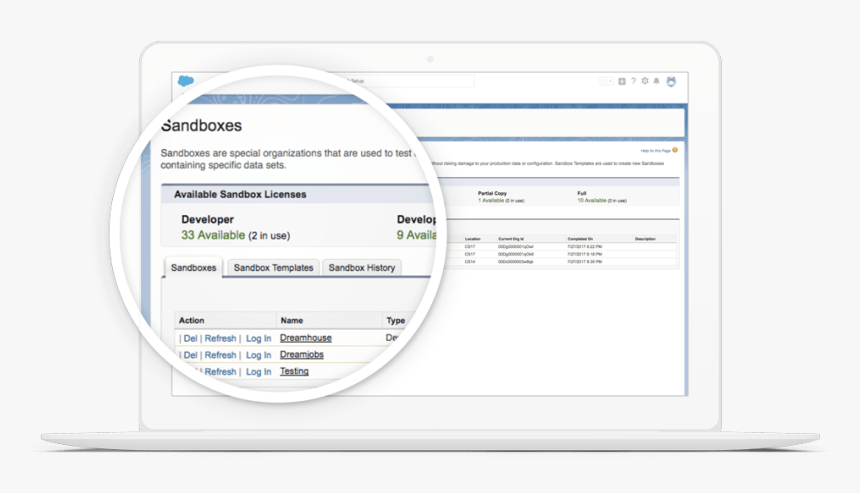This screenshot has height=493, width=860.
Task: Open the Dreamhouse sandbox link
Action: click(305, 338)
